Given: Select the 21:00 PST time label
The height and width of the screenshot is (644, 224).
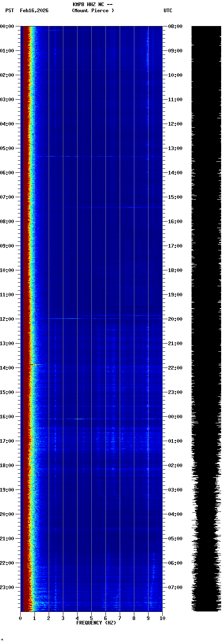Looking at the screenshot, I should (x=7, y=539).
